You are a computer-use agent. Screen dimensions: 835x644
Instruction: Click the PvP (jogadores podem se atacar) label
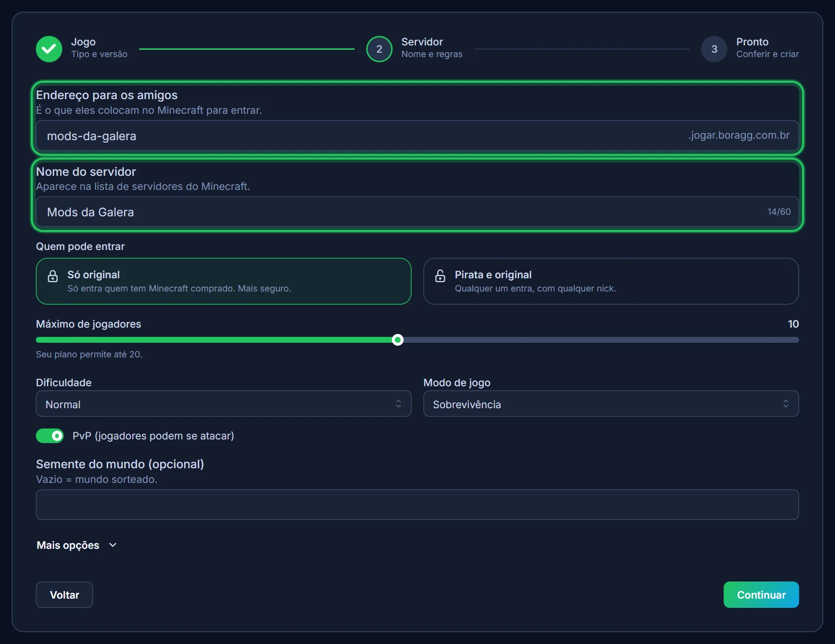point(153,436)
